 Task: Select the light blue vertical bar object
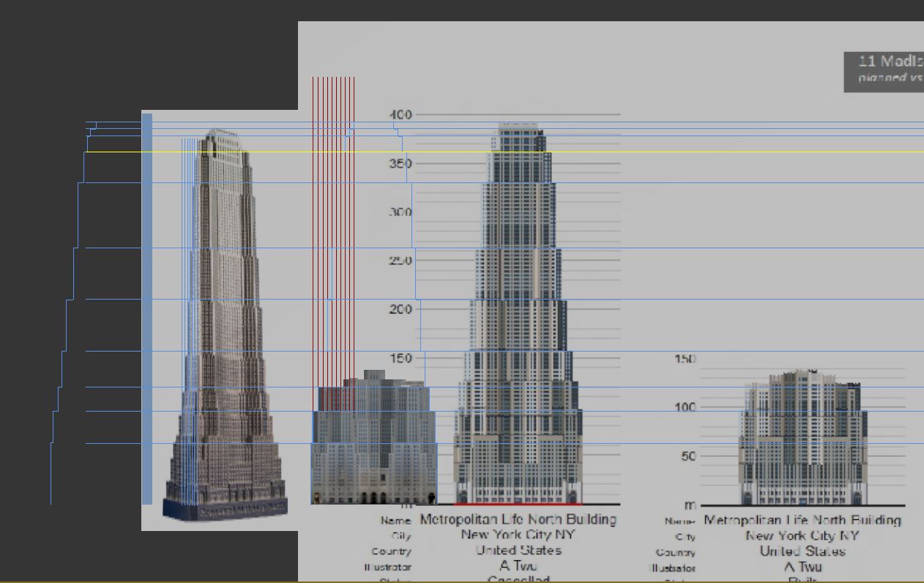click(x=147, y=308)
